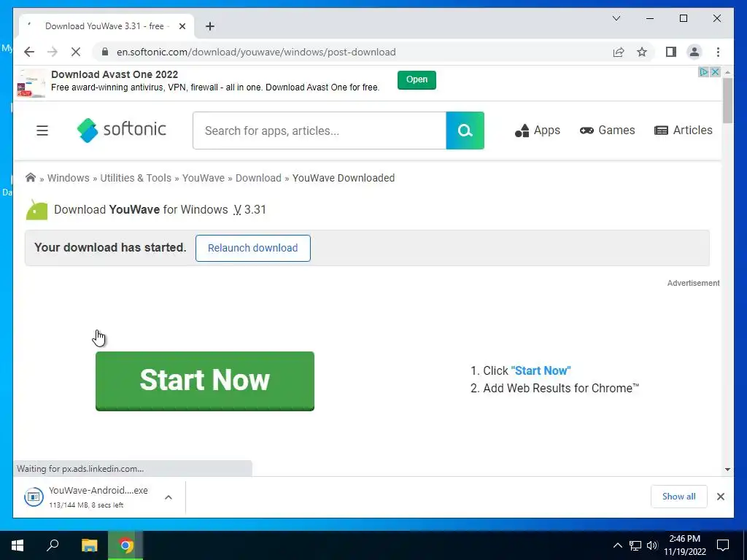Screen dimensions: 747x560
Task: Open Windows taskbar search
Action: tap(53, 545)
